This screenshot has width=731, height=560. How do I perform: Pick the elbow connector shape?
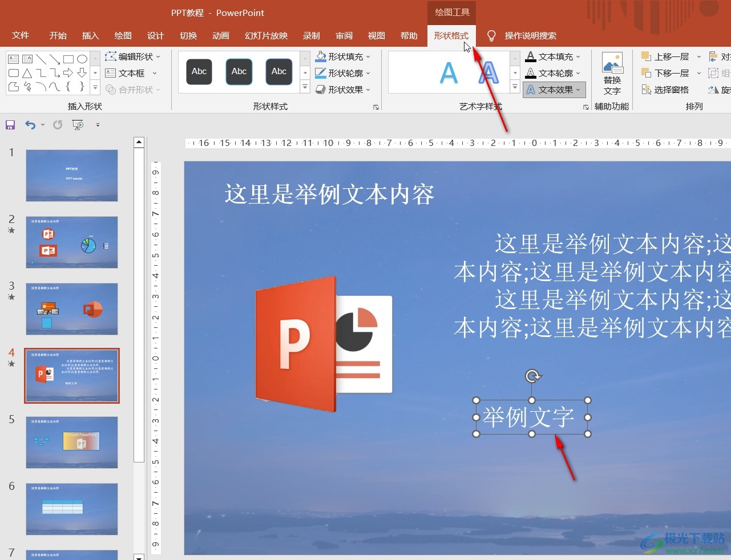pyautogui.click(x=41, y=73)
